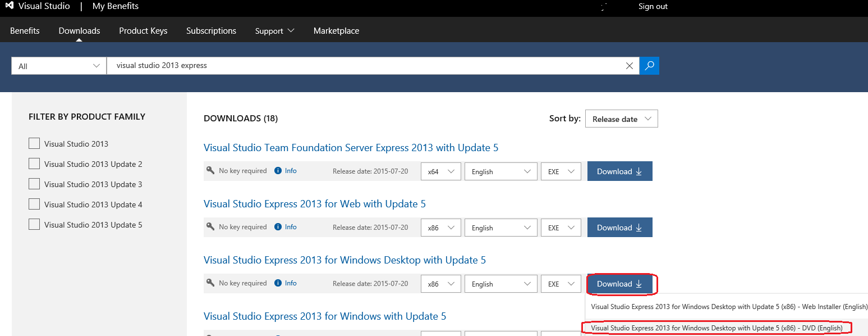Open the EXE format dropdown on Web row
Viewport: 868px width, 336px height.
click(x=561, y=227)
